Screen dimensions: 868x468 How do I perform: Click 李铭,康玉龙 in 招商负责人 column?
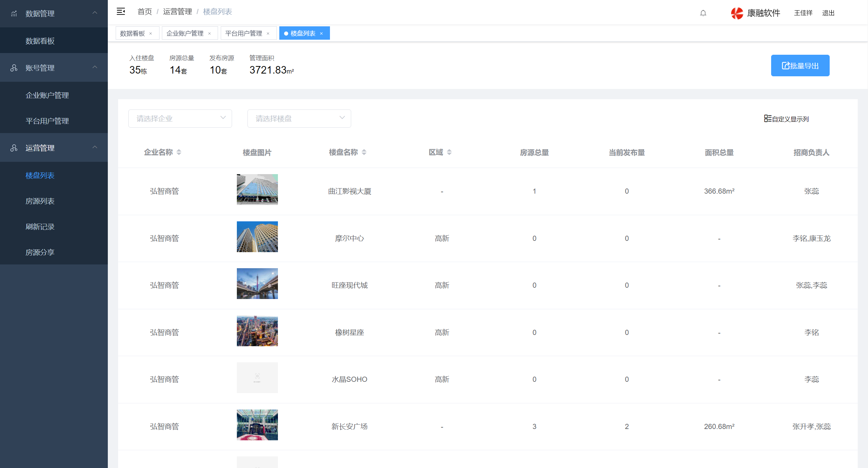[812, 238]
